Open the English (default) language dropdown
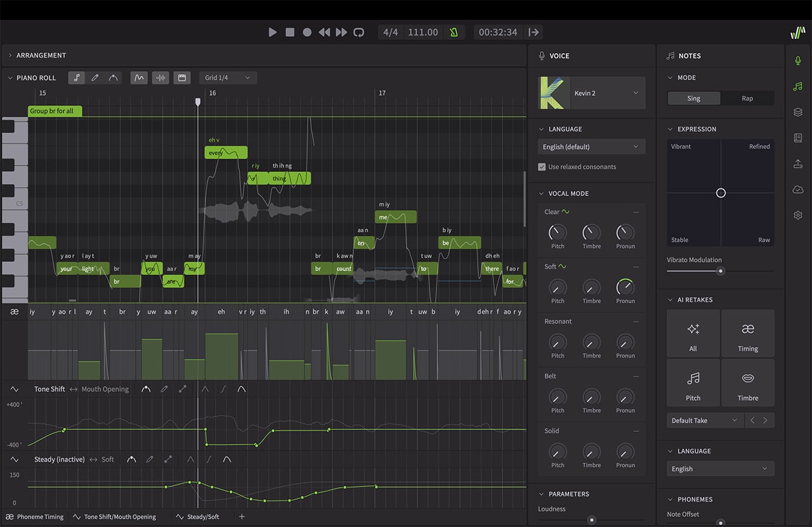 click(x=592, y=146)
